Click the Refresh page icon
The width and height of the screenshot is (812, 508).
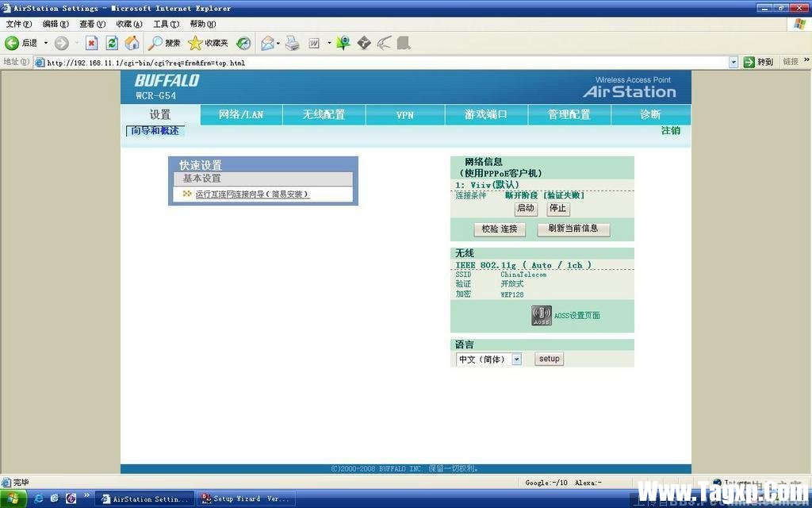click(112, 43)
